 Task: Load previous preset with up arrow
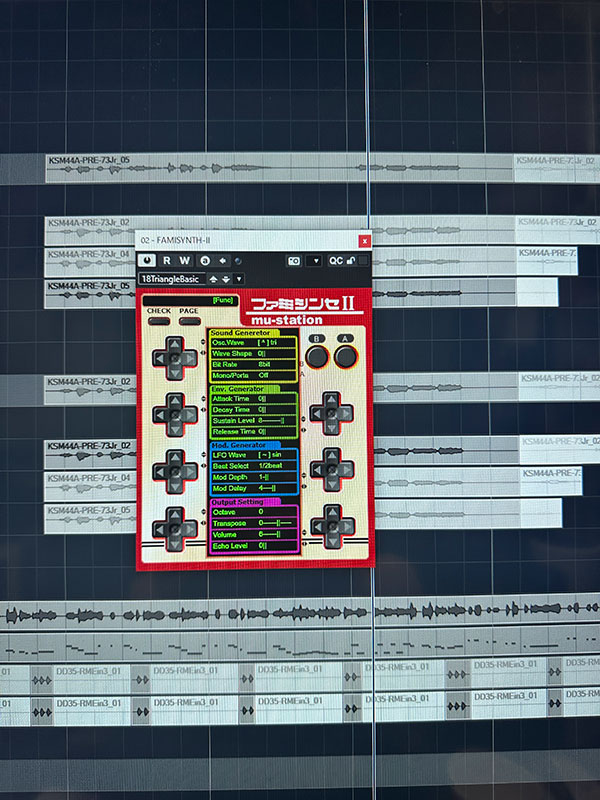tap(213, 279)
